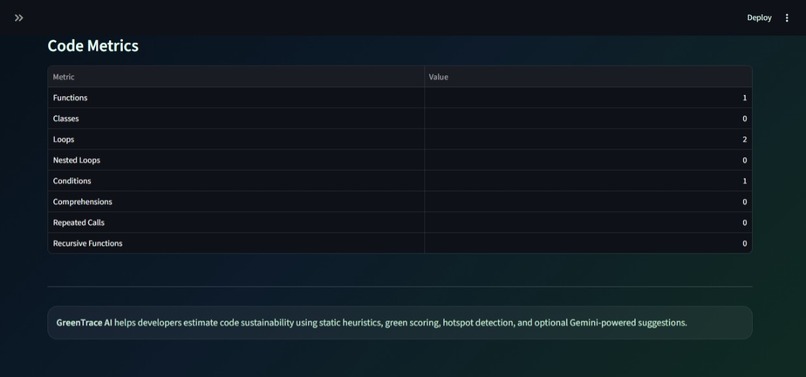
Task: Click the Code Metrics heading
Action: 93,46
